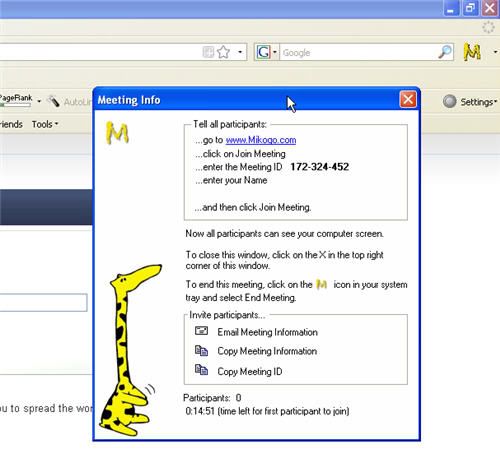500x453 pixels.
Task: Click the "...enter your Name" instruction text
Action: [x=231, y=180]
